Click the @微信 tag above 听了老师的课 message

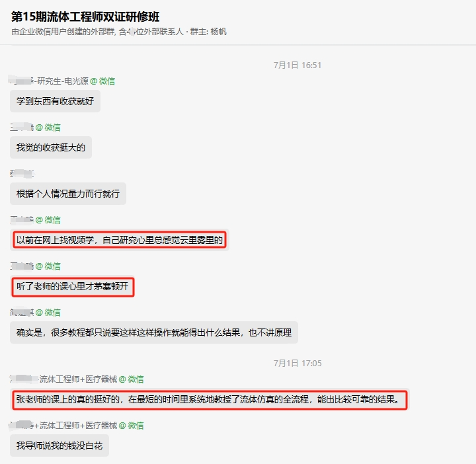tap(48, 266)
